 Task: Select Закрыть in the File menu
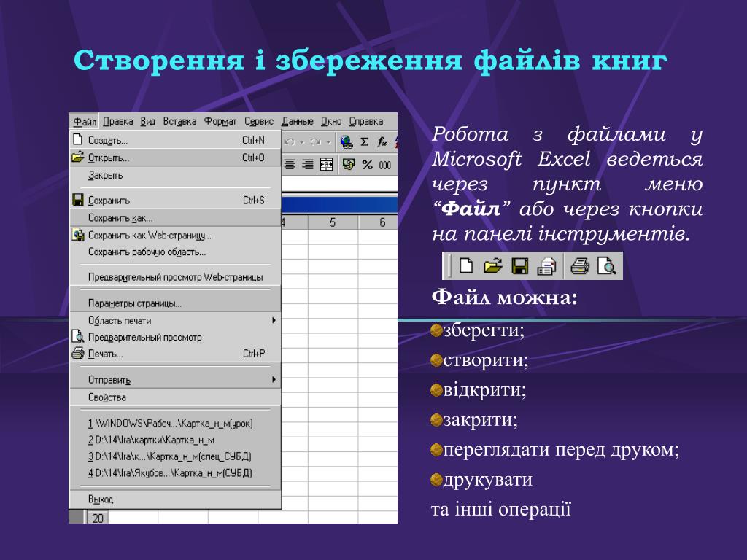point(175,175)
